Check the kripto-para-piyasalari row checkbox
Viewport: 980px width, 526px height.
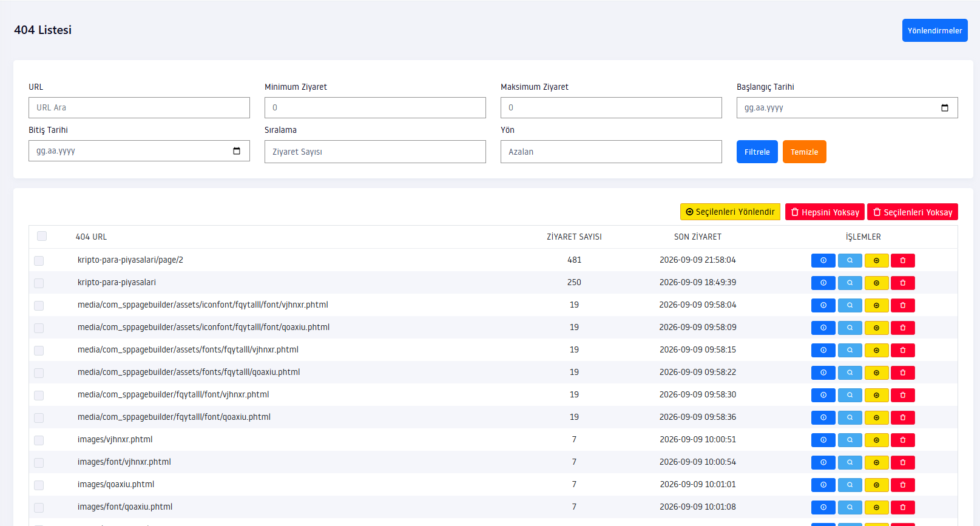point(39,283)
